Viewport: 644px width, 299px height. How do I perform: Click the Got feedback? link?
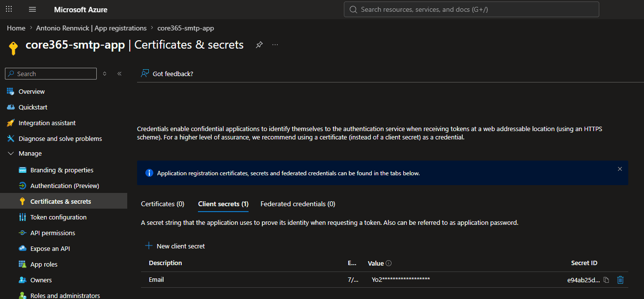pyautogui.click(x=173, y=74)
